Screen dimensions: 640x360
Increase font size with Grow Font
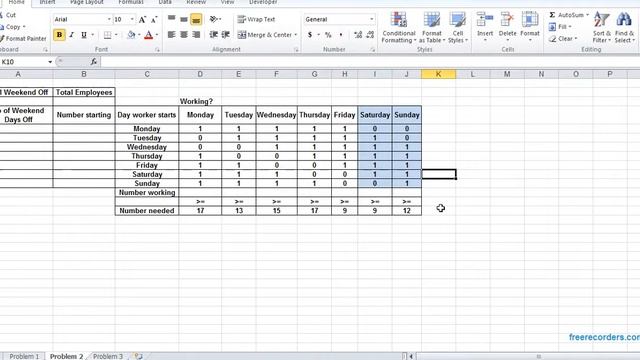pos(142,19)
